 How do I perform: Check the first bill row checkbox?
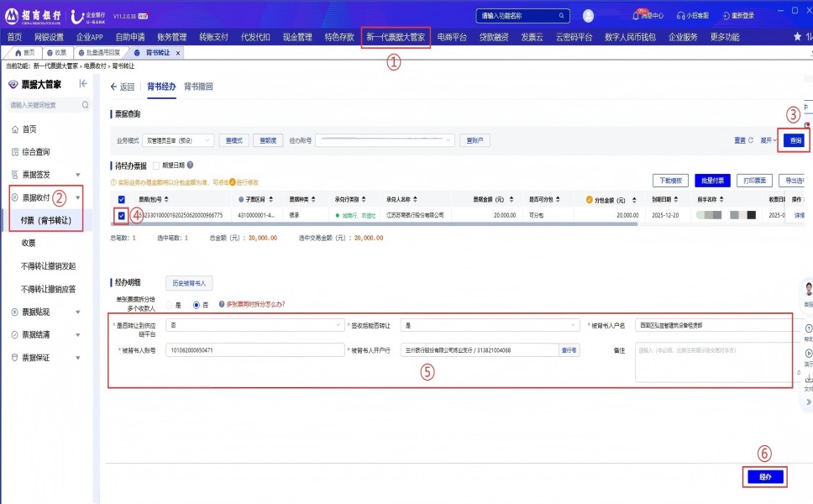tap(122, 216)
